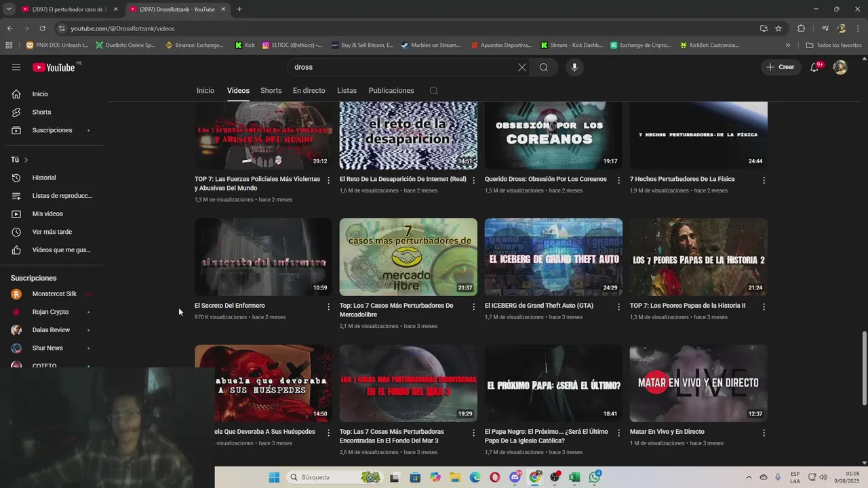Open Listas de reproducción in the sidebar
This screenshot has height=488, width=868.
click(54, 196)
